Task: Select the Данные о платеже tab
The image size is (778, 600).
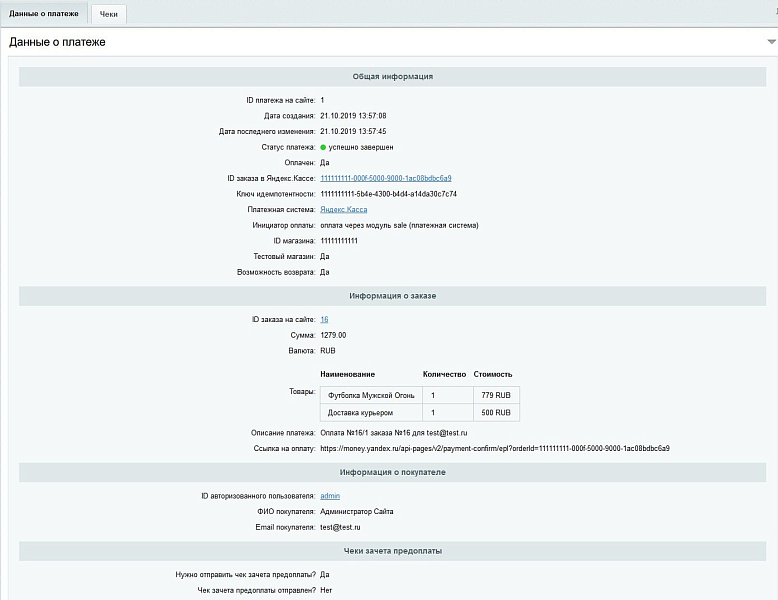Action: [x=43, y=14]
